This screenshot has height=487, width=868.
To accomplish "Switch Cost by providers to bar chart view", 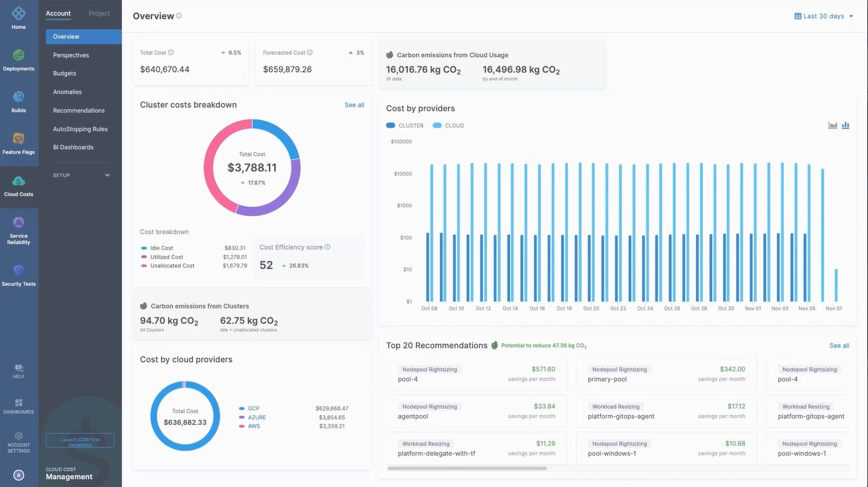I will (x=845, y=125).
